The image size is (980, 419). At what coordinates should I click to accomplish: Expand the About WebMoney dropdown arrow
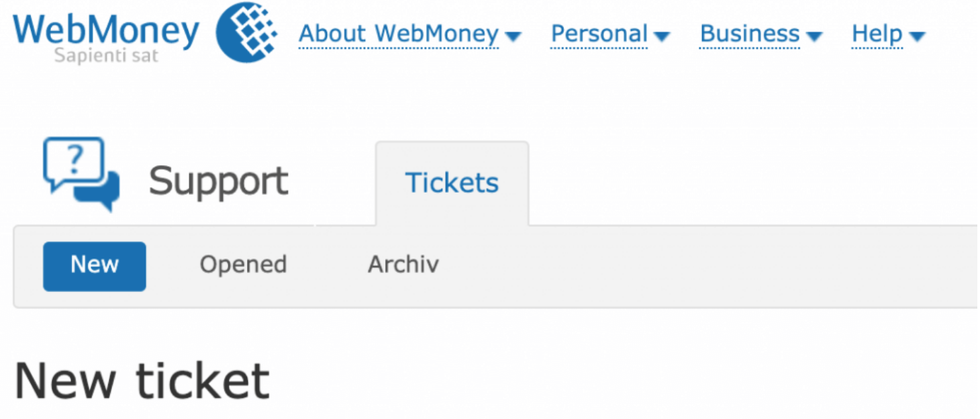click(513, 36)
